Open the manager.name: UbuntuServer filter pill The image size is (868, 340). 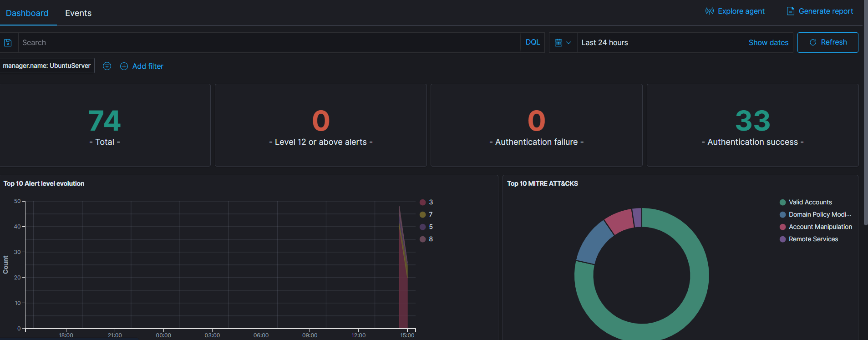[46, 66]
